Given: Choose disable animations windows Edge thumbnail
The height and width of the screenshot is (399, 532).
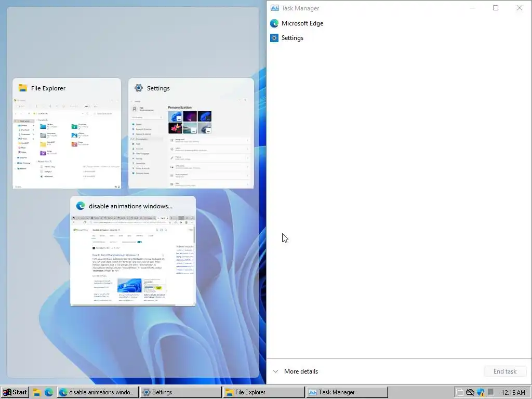Looking at the screenshot, I should click(133, 251).
